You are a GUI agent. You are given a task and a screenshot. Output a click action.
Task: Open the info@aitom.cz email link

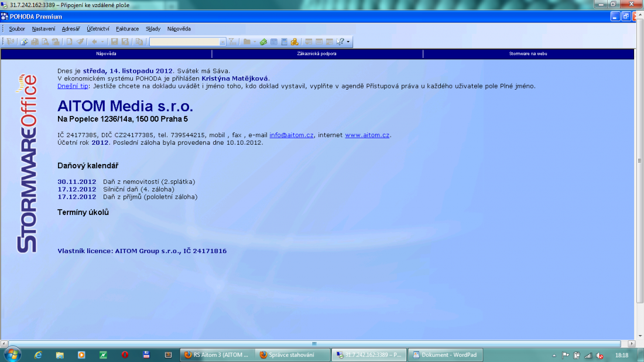(292, 135)
